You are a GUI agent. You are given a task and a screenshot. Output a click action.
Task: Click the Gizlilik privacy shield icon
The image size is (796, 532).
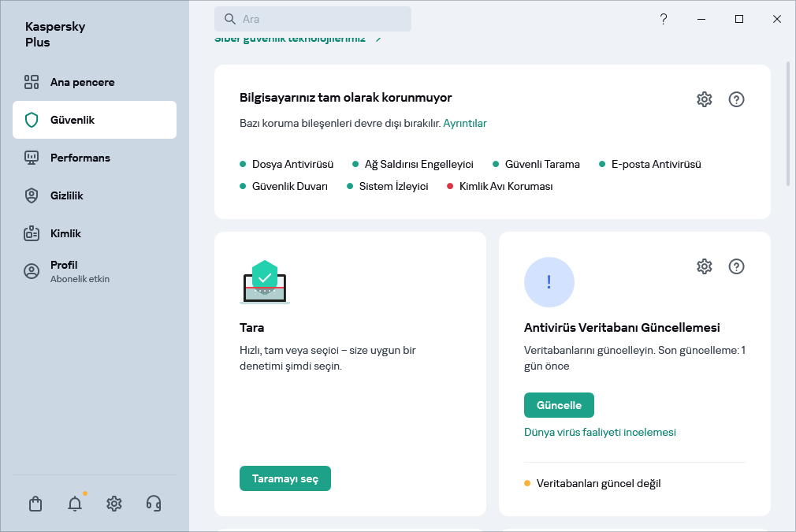(x=32, y=195)
